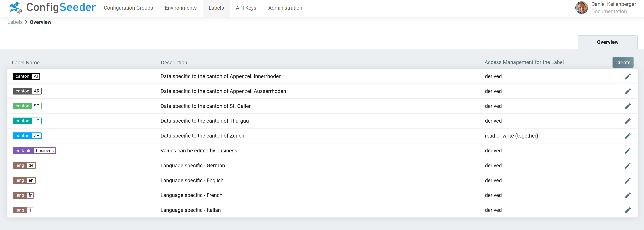Click the canton TG label badge
This screenshot has height=230, width=644.
tap(27, 121)
